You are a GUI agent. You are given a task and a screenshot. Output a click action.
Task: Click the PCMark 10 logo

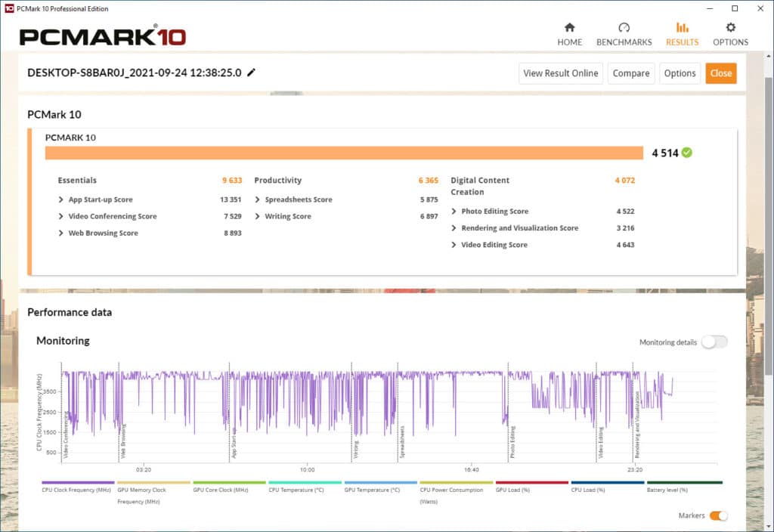[x=103, y=36]
